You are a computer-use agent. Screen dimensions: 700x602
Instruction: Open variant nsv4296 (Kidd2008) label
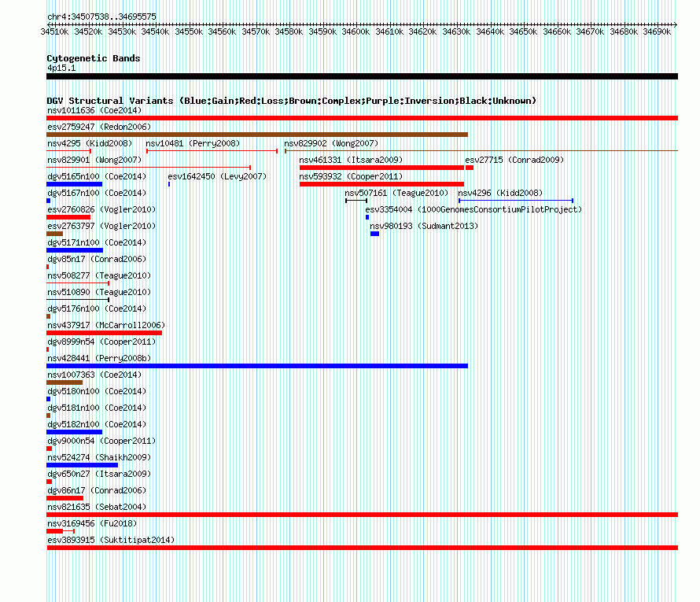[x=500, y=193]
